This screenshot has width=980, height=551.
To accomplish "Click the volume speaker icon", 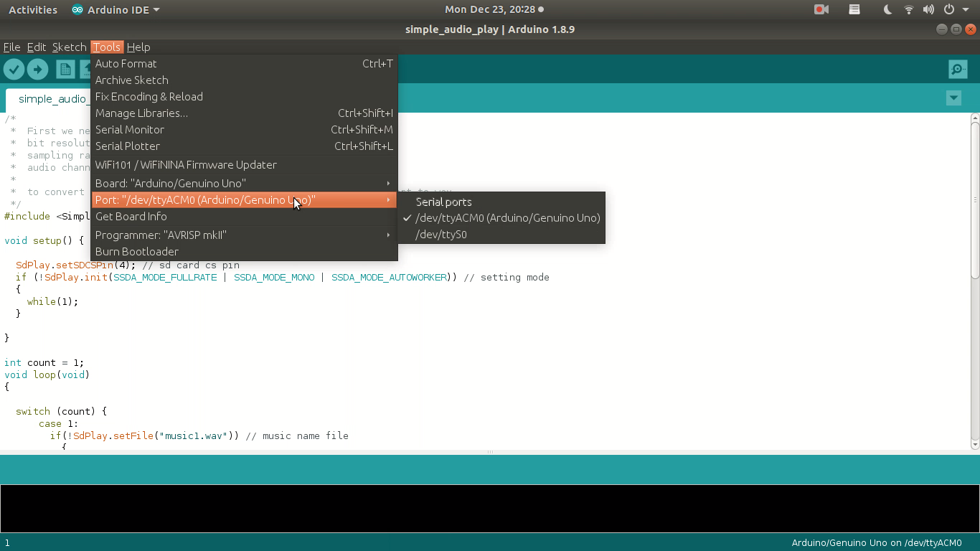I will pos(929,10).
